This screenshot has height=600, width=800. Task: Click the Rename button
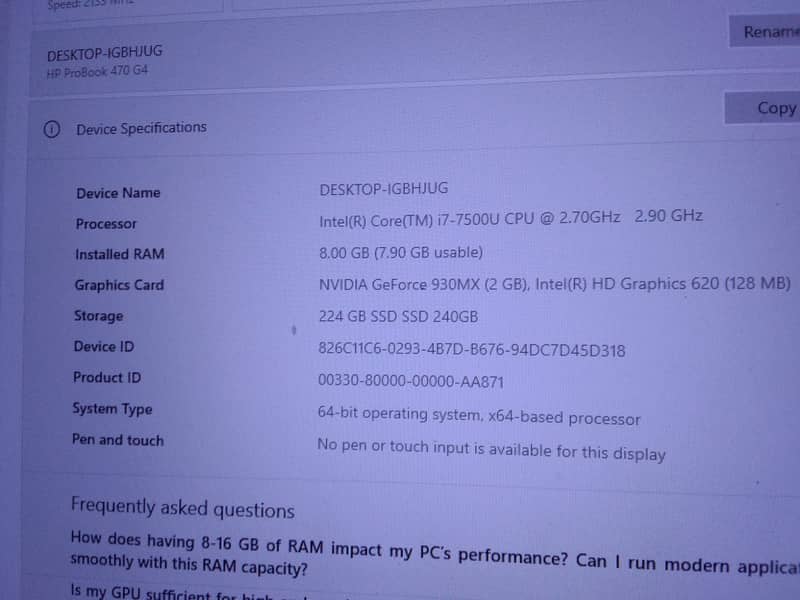tap(765, 32)
